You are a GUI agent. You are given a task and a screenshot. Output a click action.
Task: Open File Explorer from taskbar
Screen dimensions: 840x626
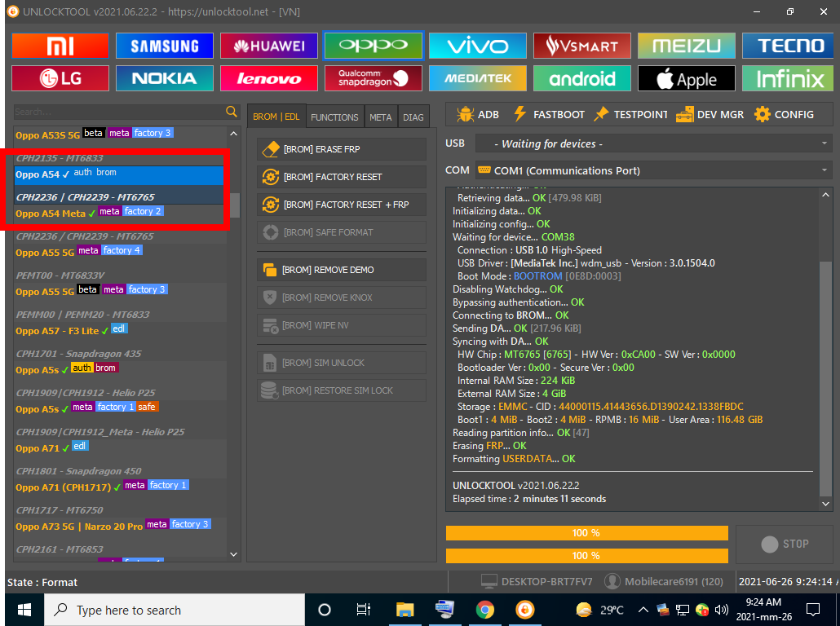coord(405,610)
